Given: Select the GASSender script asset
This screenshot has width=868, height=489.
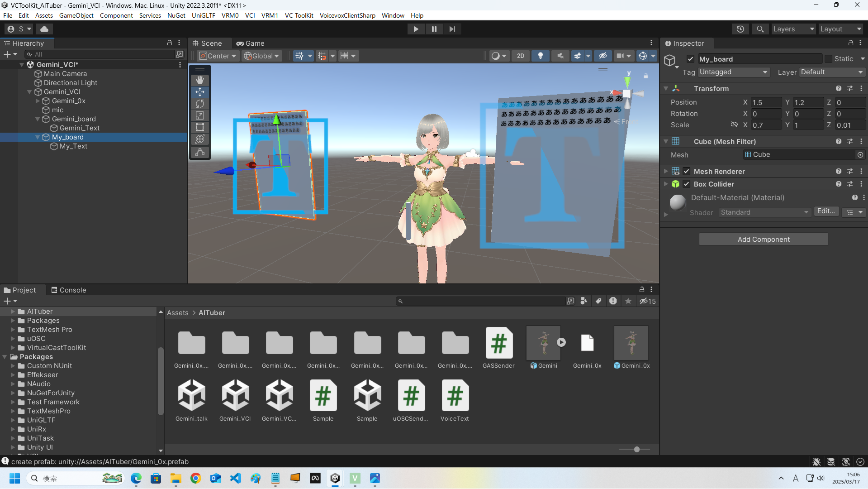Looking at the screenshot, I should [x=498, y=348].
